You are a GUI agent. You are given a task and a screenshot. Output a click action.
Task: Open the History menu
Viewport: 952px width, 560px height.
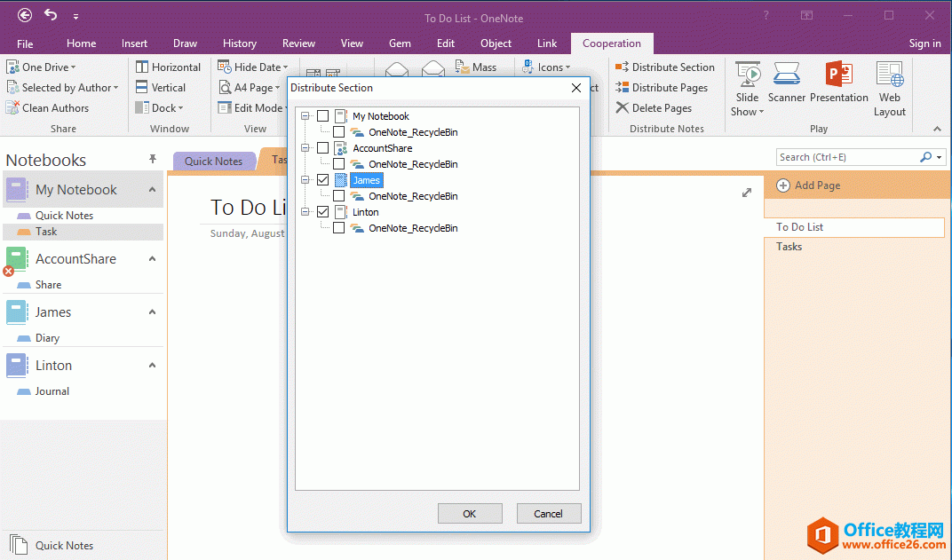(239, 43)
